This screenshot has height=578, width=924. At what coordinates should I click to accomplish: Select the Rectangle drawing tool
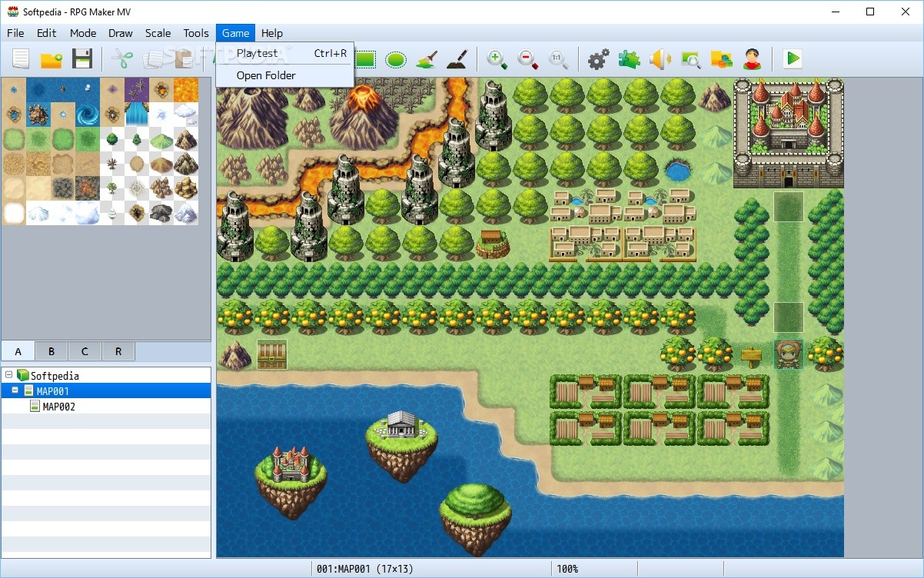(365, 58)
